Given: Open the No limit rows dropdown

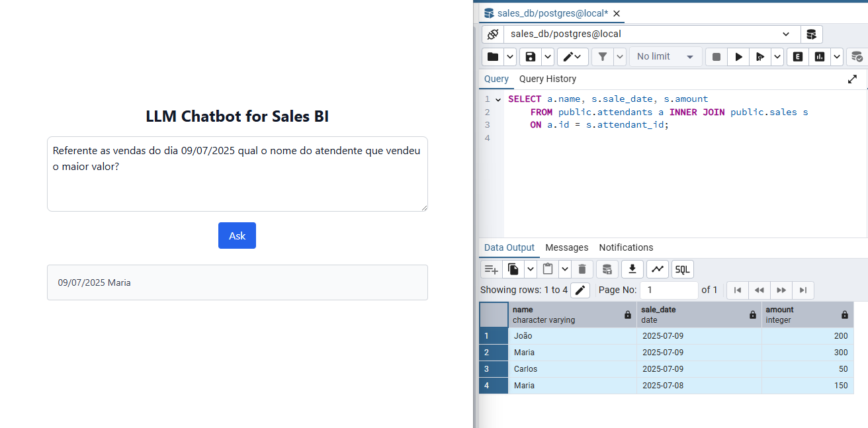Looking at the screenshot, I should click(666, 57).
